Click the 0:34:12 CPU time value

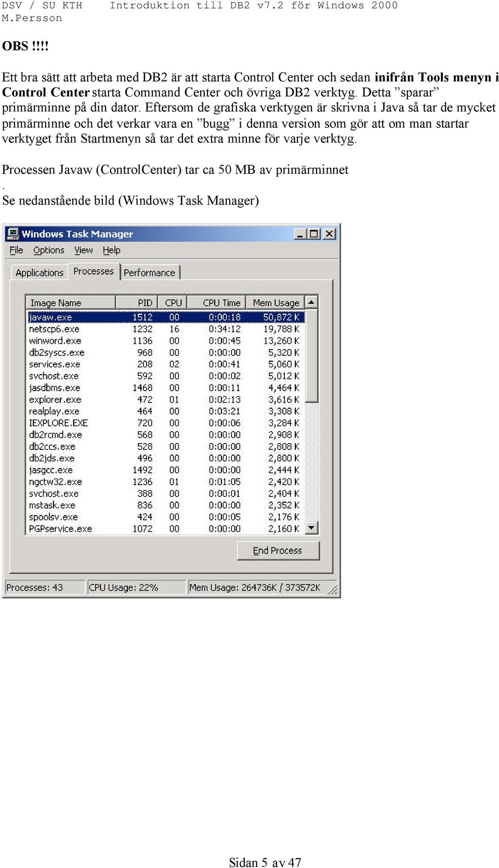pyautogui.click(x=225, y=329)
